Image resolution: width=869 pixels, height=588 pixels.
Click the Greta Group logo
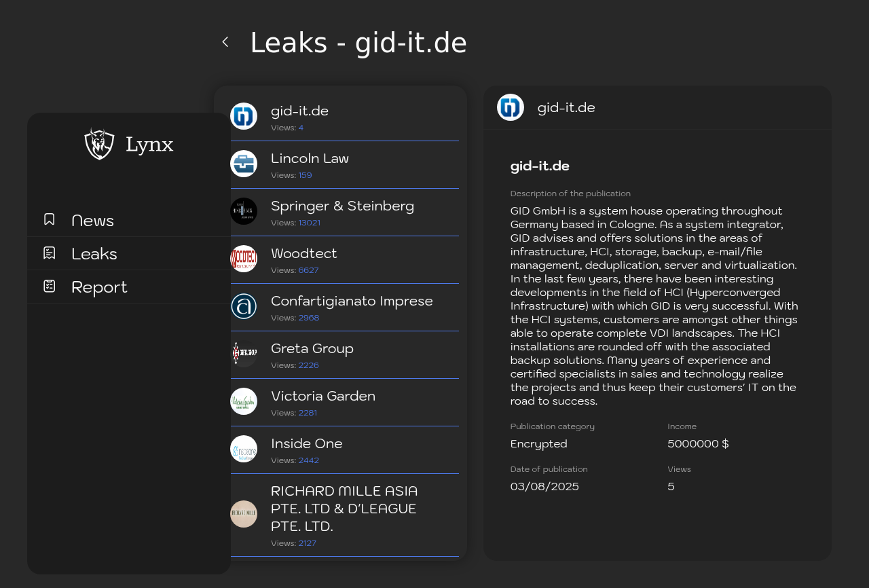(x=244, y=354)
